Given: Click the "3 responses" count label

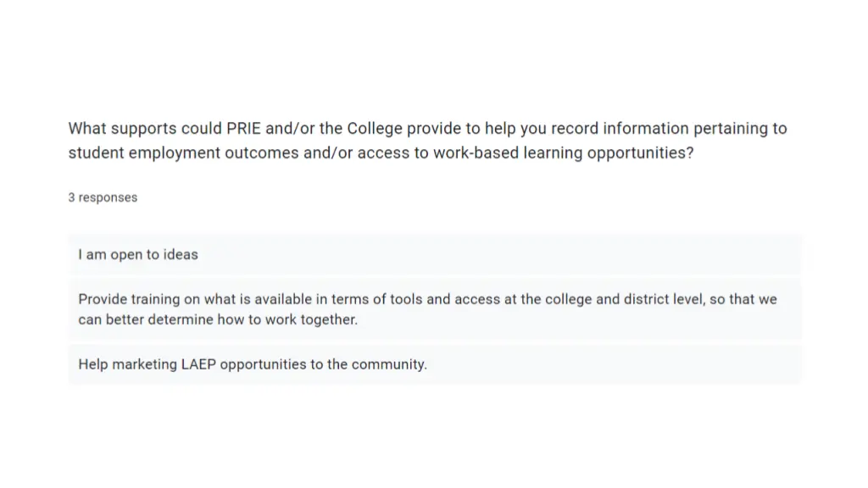Looking at the screenshot, I should [103, 197].
